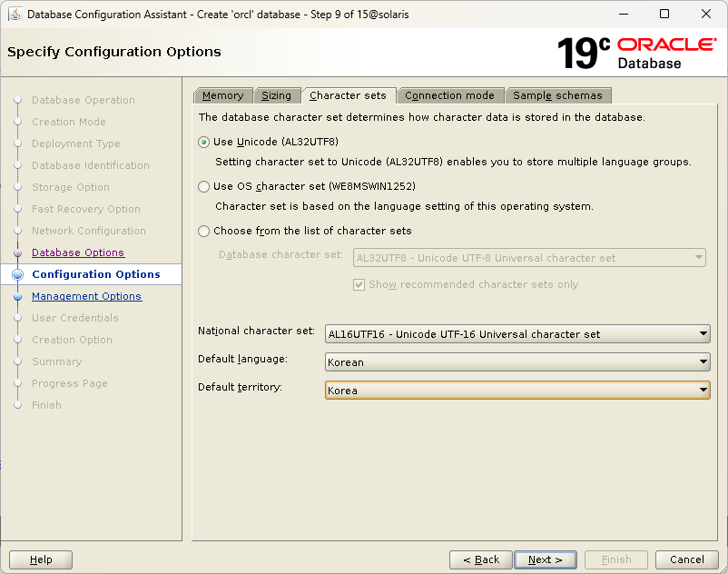Toggle Show recommended character sets only checkbox
This screenshot has height=574, width=728.
click(359, 284)
